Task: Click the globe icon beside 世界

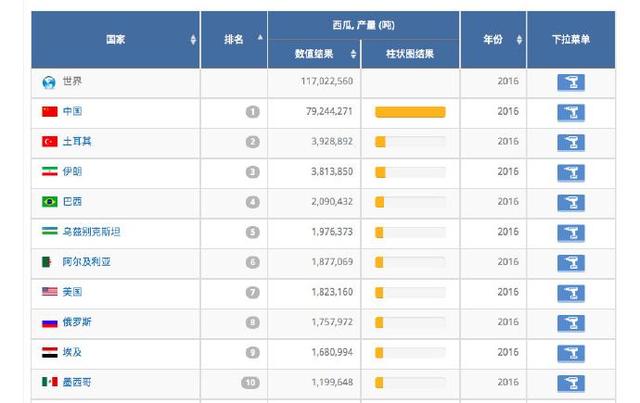Action: coord(49,82)
